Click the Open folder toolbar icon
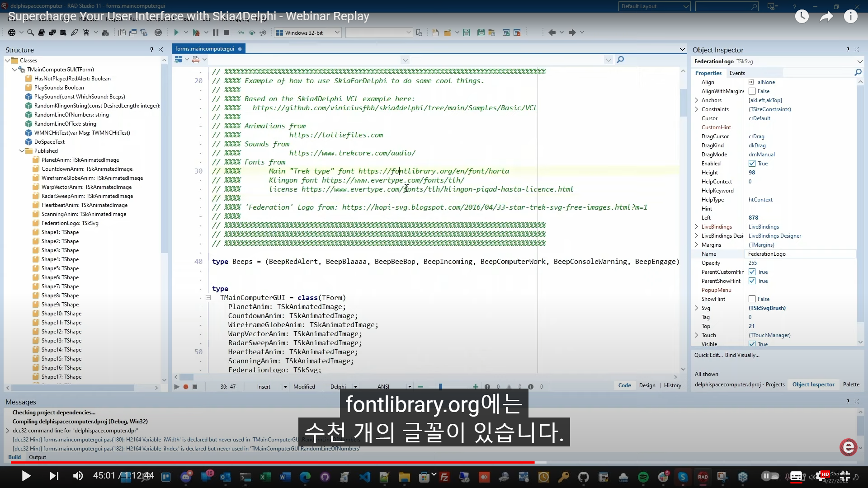The height and width of the screenshot is (488, 868). coord(448,33)
